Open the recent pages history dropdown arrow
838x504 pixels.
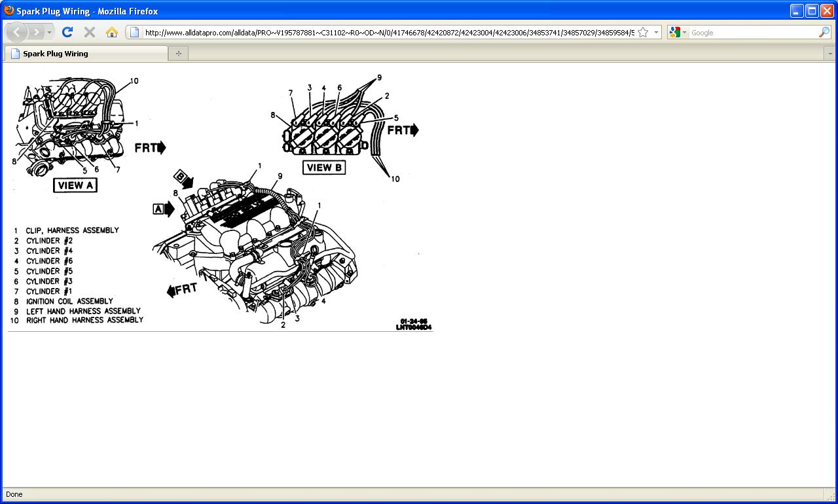pyautogui.click(x=50, y=32)
